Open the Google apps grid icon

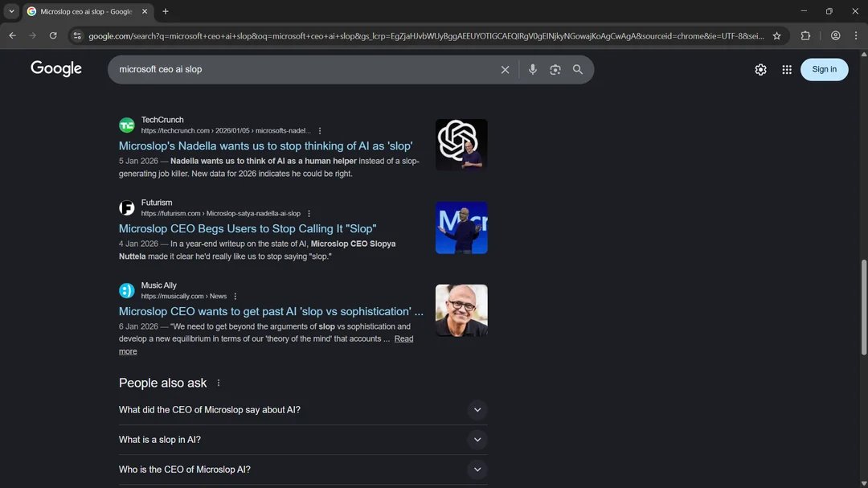pyautogui.click(x=787, y=70)
